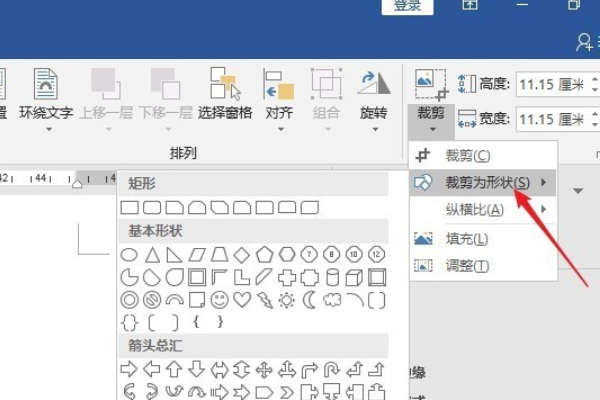Choose Crop (裁剪(C)) from the menu
Image resolution: width=600 pixels, height=400 pixels.
(483, 155)
